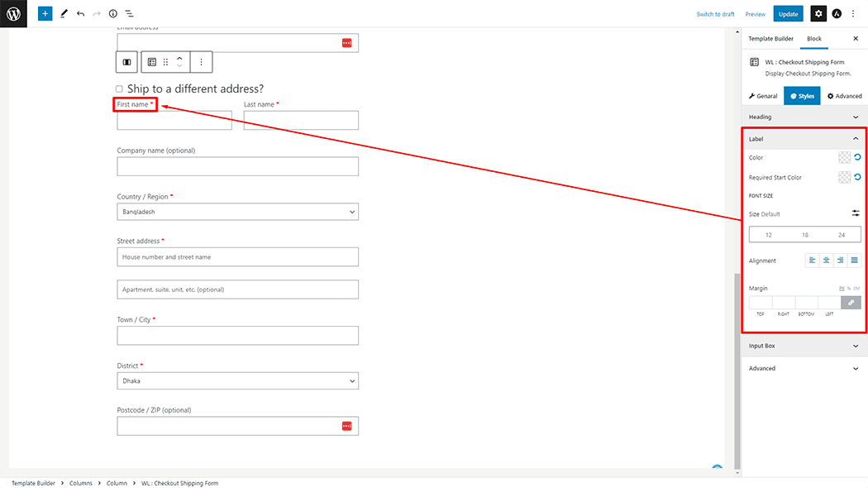Open the Advanced settings tab

pos(844,96)
